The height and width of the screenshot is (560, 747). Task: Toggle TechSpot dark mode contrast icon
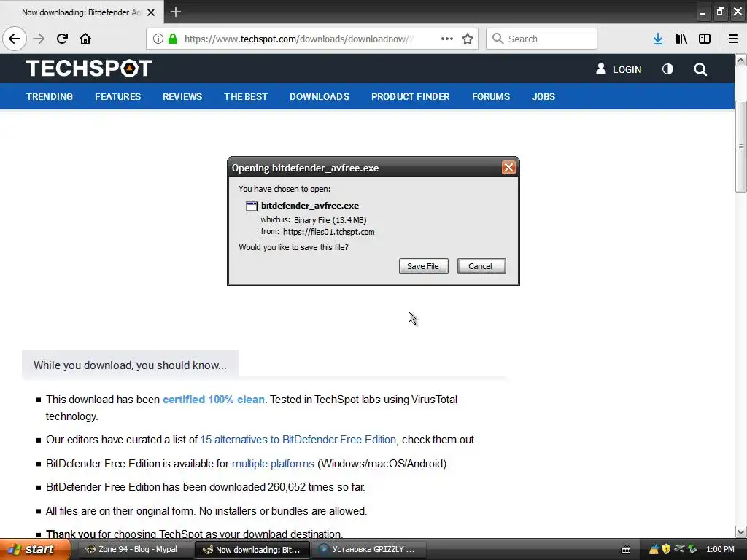coord(667,69)
